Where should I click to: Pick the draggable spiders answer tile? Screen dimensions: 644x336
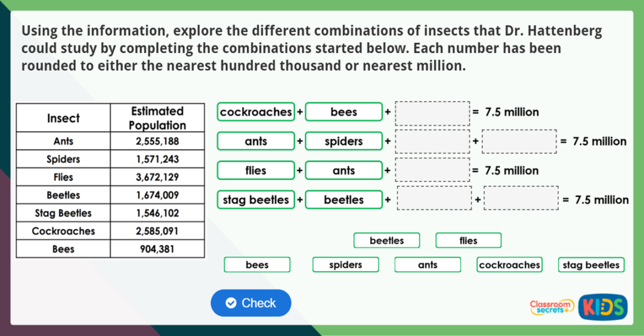click(345, 265)
